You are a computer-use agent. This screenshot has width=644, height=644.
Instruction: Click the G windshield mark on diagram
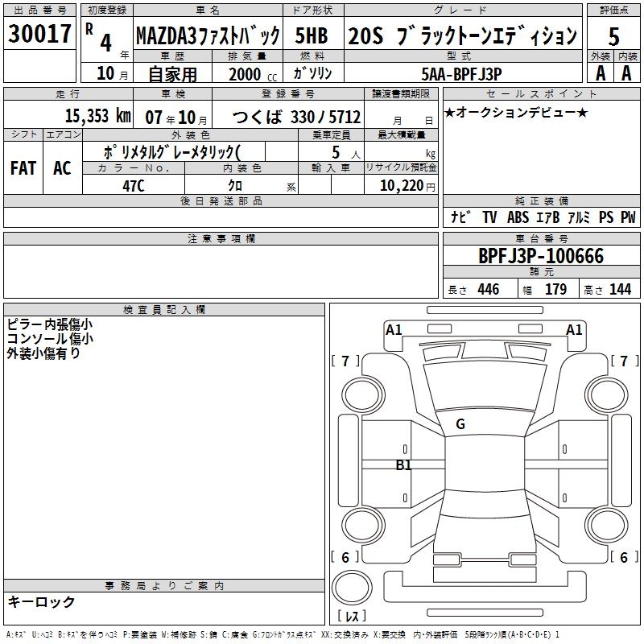pyautogui.click(x=460, y=424)
